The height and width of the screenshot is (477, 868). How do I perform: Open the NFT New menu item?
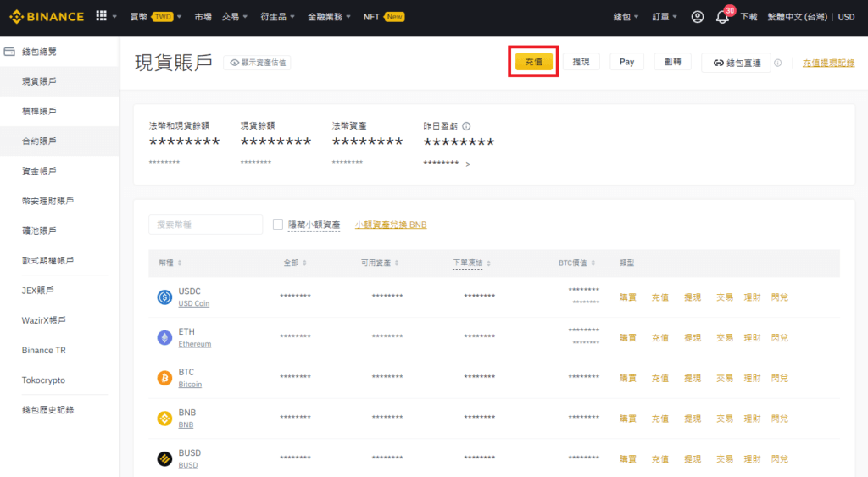384,17
